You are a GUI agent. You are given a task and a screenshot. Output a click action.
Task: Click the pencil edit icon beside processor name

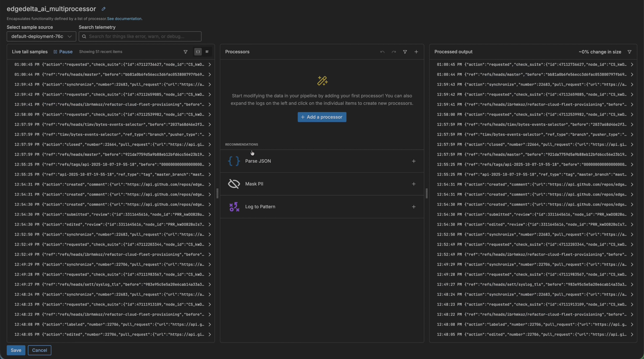click(x=103, y=9)
